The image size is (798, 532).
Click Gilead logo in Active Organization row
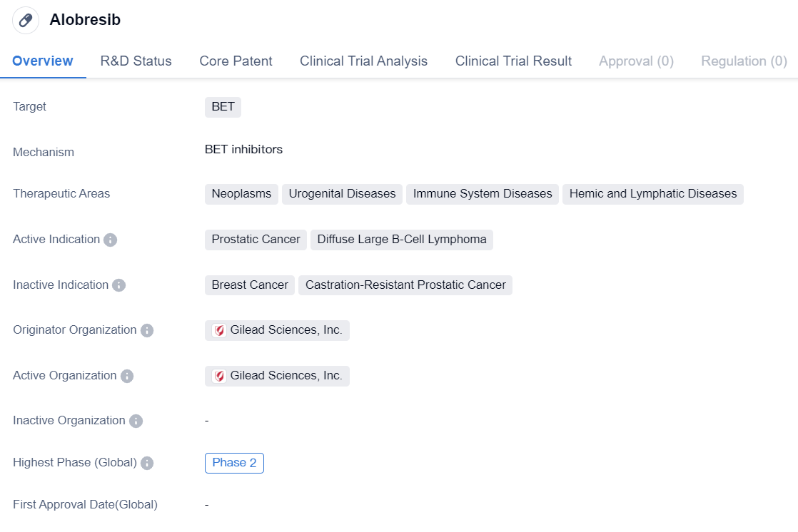coord(219,376)
